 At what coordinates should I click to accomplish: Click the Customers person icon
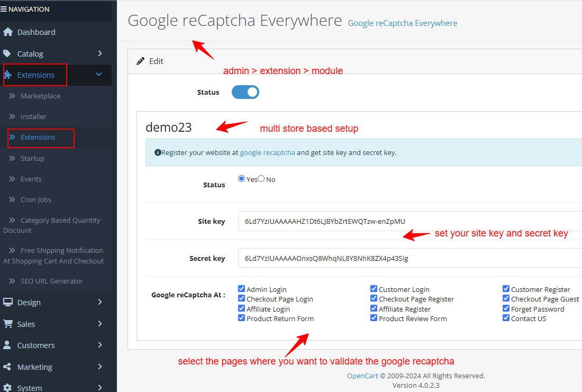click(x=7, y=345)
